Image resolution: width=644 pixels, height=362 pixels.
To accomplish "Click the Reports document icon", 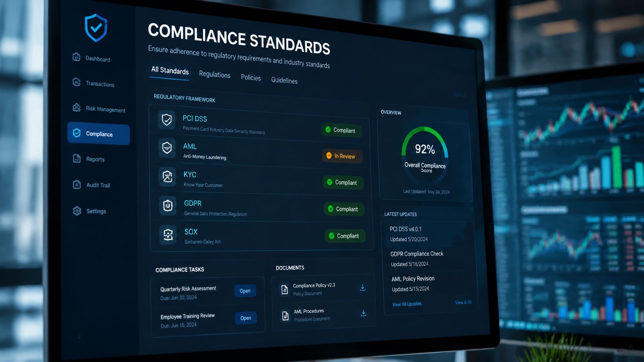I will pos(77,158).
